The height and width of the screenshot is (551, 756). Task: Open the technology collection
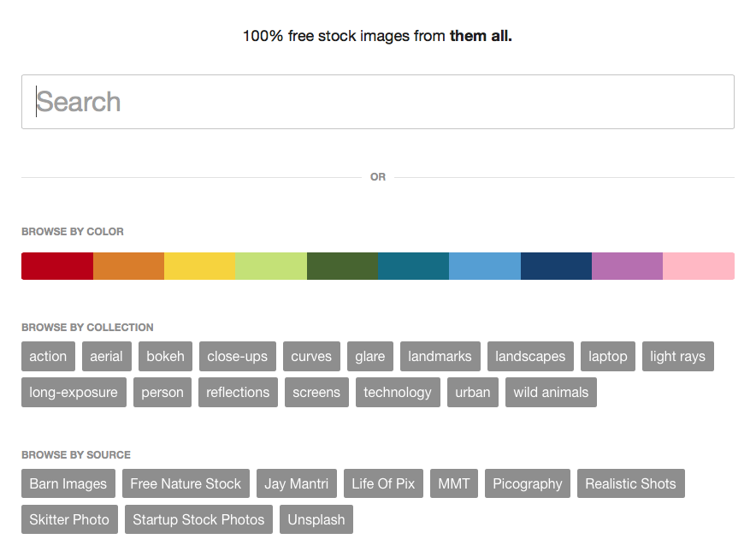coord(398,392)
